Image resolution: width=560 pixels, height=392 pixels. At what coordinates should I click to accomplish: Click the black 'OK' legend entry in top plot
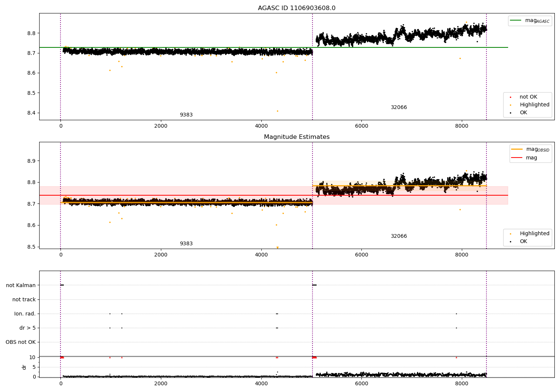pyautogui.click(x=519, y=113)
